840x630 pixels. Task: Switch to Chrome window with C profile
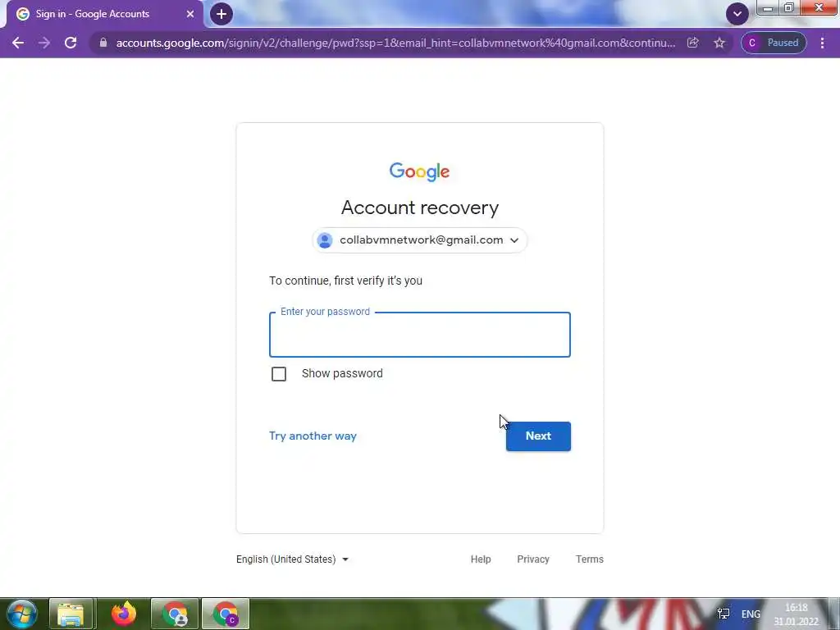pyautogui.click(x=226, y=614)
